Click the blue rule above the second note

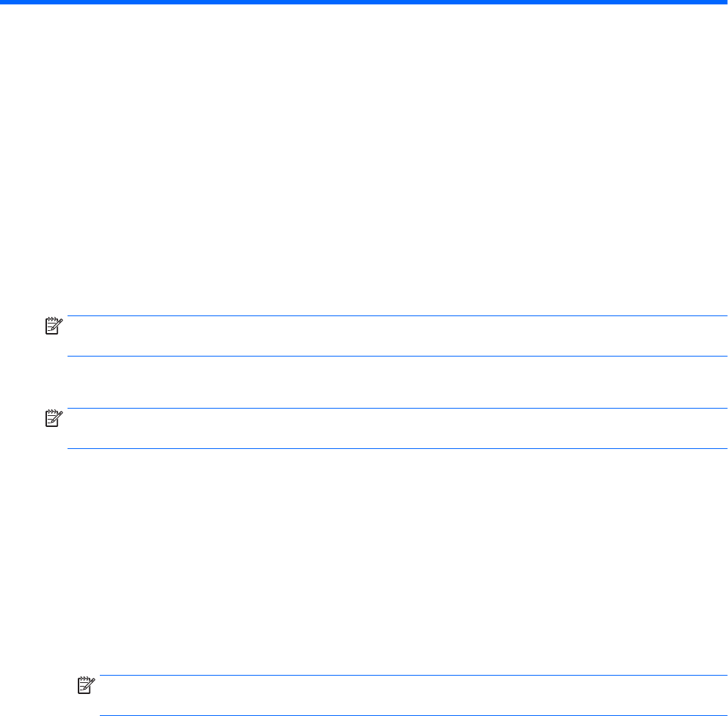[x=396, y=409]
